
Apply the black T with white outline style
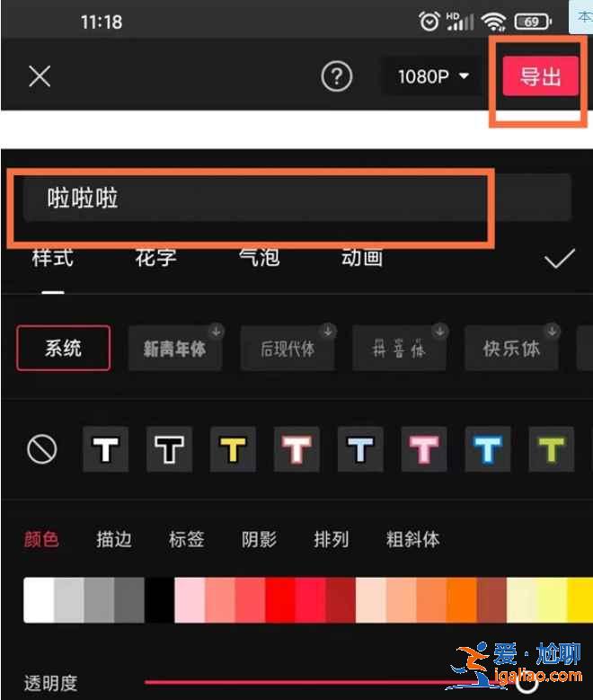click(169, 448)
